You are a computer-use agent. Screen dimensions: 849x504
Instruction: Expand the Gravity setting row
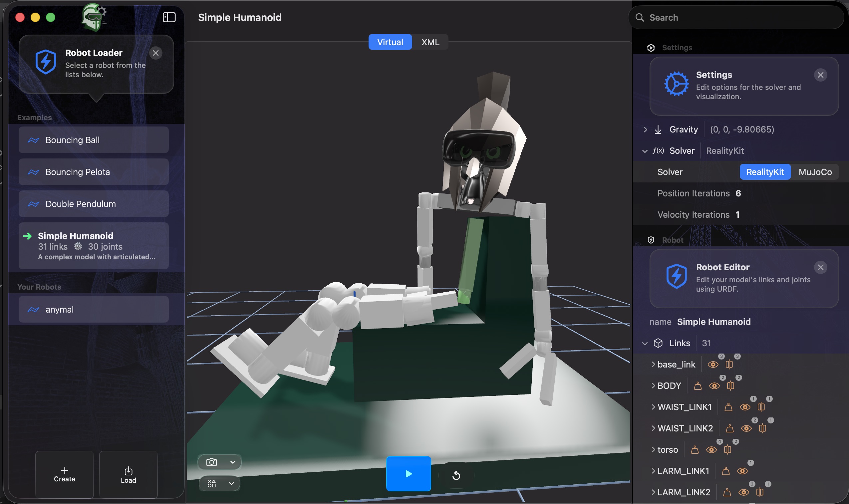coord(645,129)
